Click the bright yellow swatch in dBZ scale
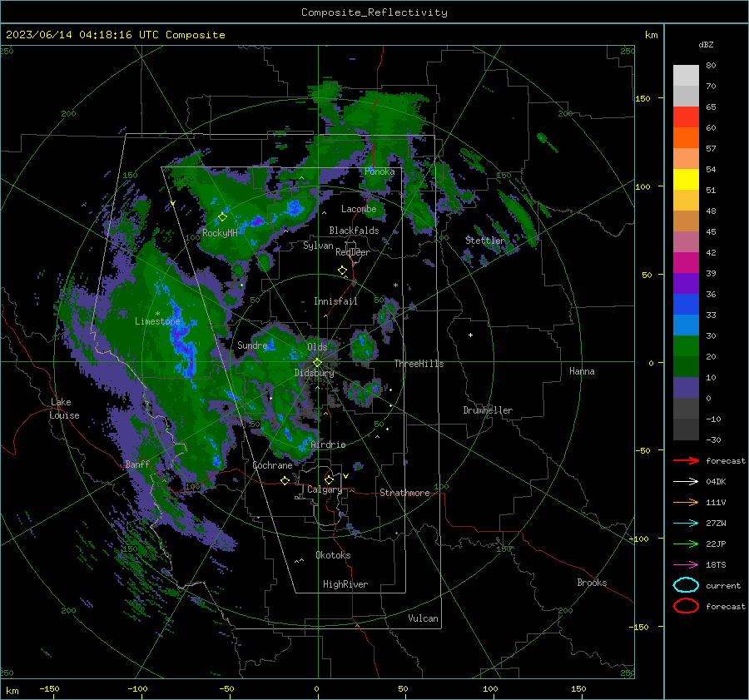Viewport: 749px width, 700px height. pos(686,180)
